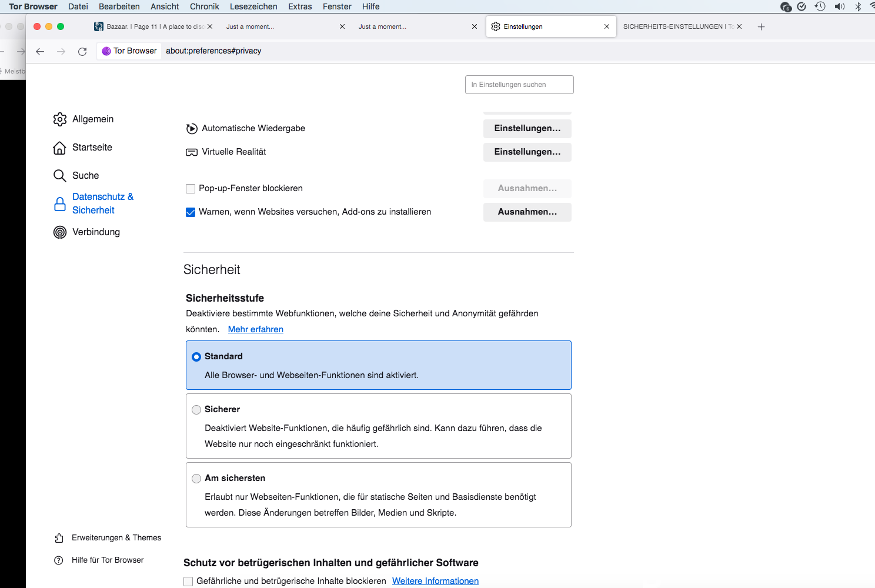This screenshot has height=588, width=875.
Task: Click the Datenschutz & Sicherheit lock icon
Action: [x=60, y=204]
